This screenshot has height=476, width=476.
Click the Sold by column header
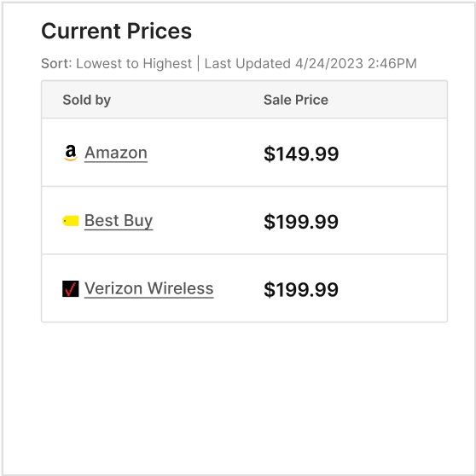[86, 100]
